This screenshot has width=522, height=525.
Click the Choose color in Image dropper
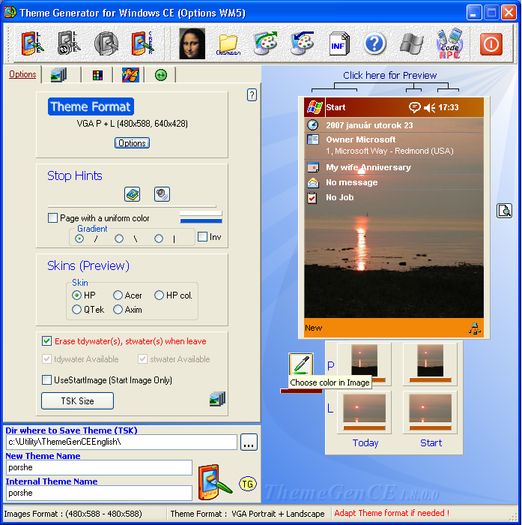[x=301, y=364]
